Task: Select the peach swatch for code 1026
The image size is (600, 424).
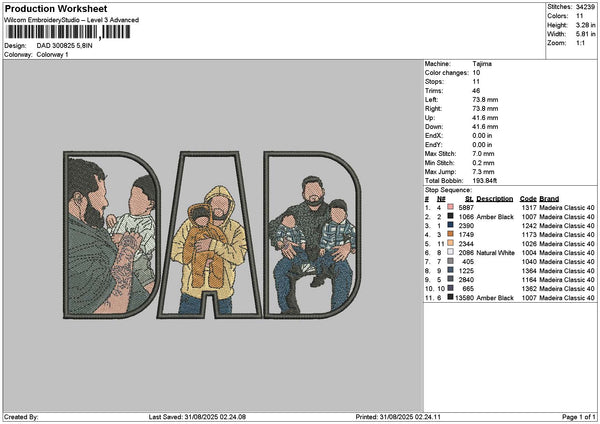Action: coord(452,243)
